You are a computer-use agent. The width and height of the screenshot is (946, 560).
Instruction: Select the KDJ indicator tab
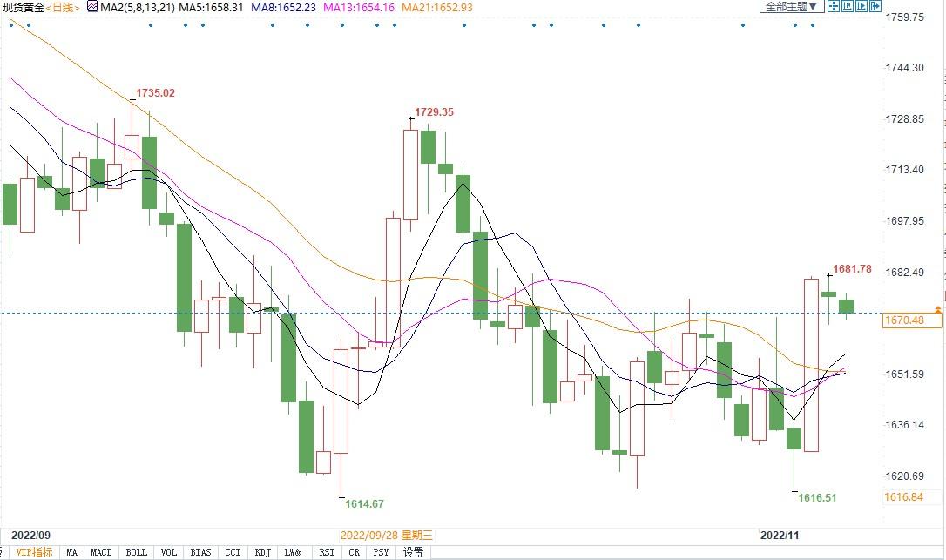click(261, 552)
